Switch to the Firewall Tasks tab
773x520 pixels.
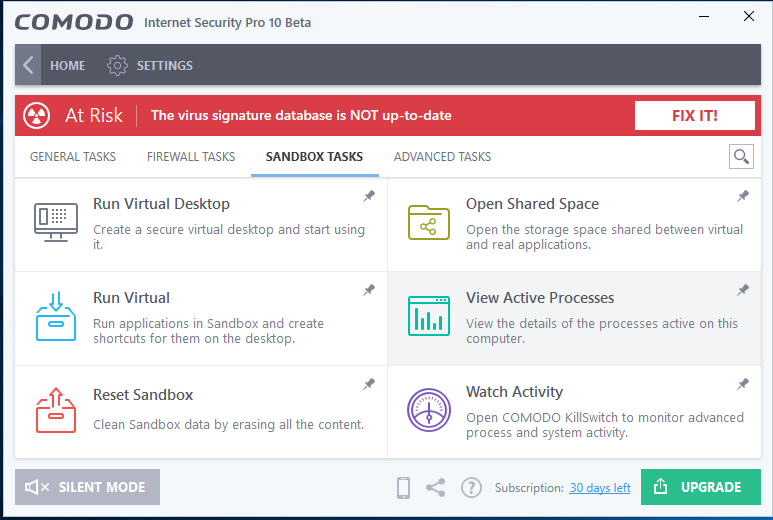pyautogui.click(x=191, y=157)
